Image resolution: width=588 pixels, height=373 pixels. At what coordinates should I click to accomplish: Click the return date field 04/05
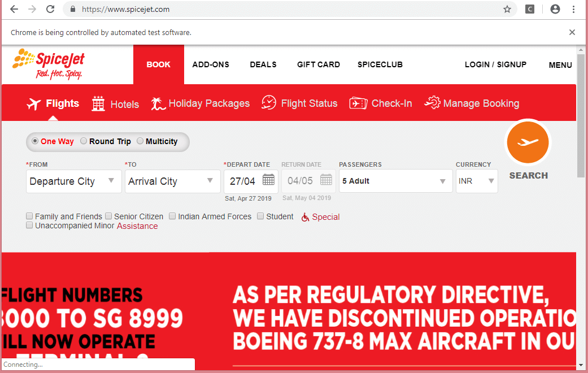[x=308, y=181]
